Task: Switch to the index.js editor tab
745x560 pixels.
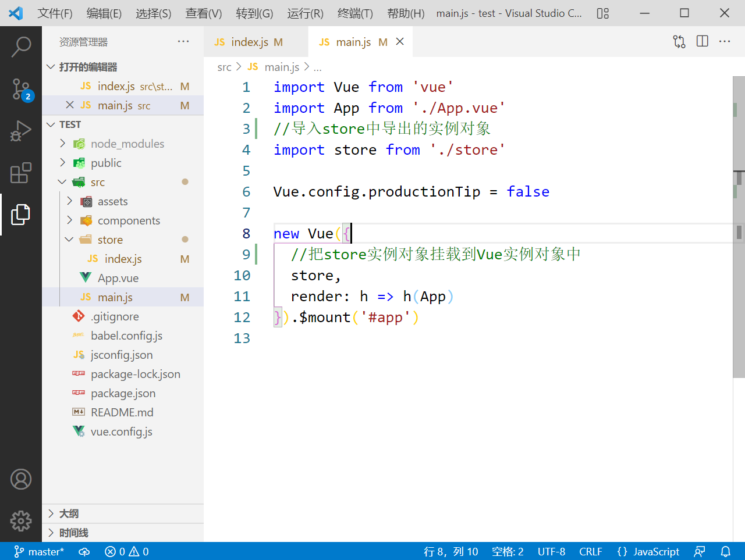Action: pos(249,42)
